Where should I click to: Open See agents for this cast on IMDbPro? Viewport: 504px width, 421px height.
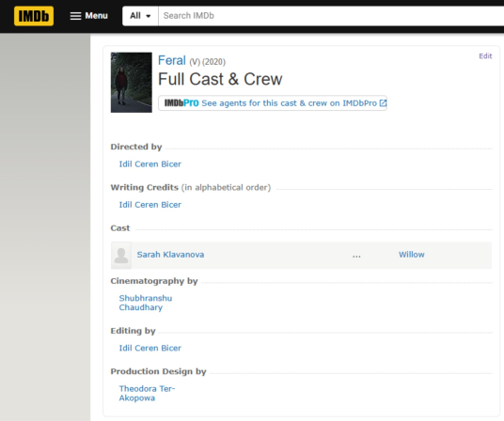(x=289, y=103)
